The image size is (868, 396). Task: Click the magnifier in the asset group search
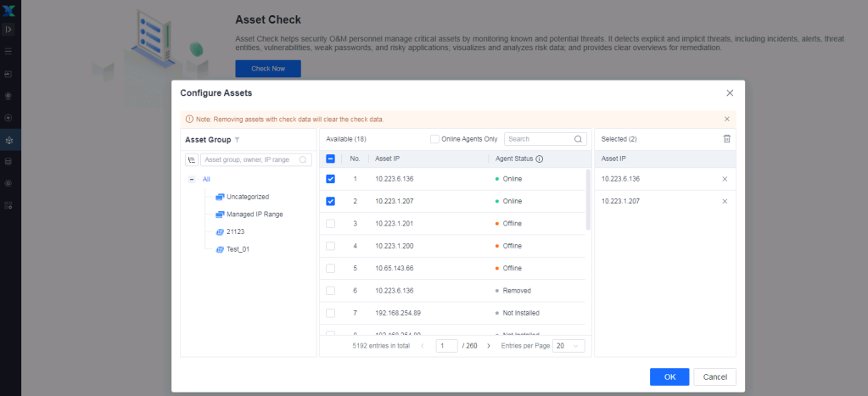click(x=304, y=159)
